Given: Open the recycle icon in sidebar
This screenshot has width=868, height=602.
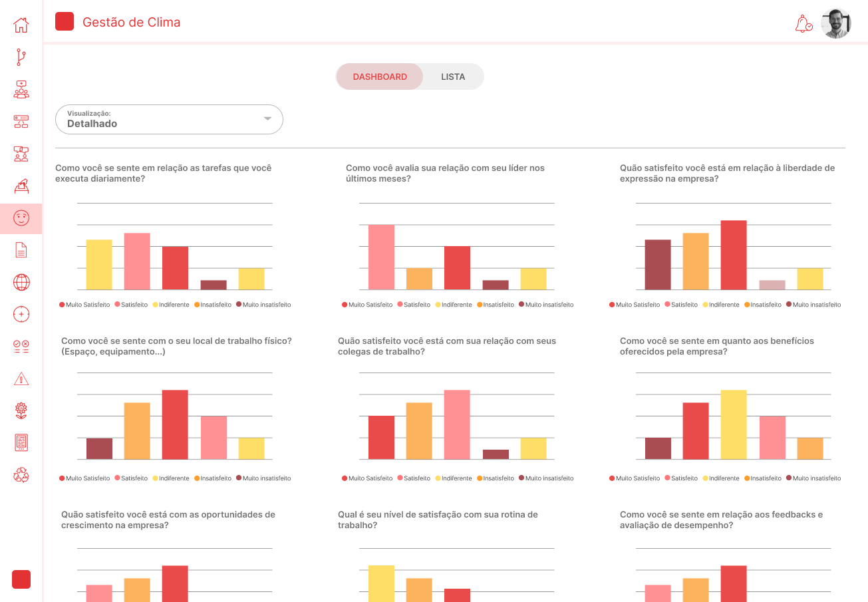Looking at the screenshot, I should (21, 474).
